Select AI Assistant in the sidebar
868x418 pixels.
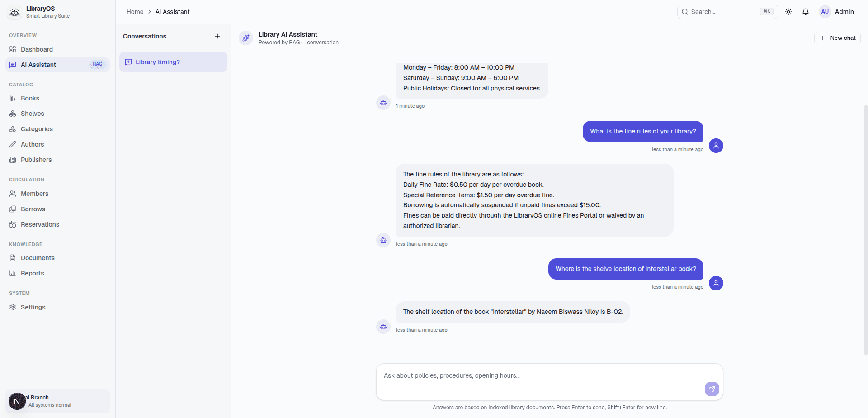57,65
